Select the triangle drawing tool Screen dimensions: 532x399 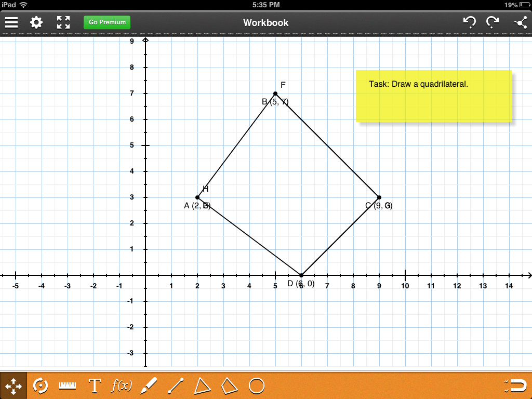click(x=203, y=385)
